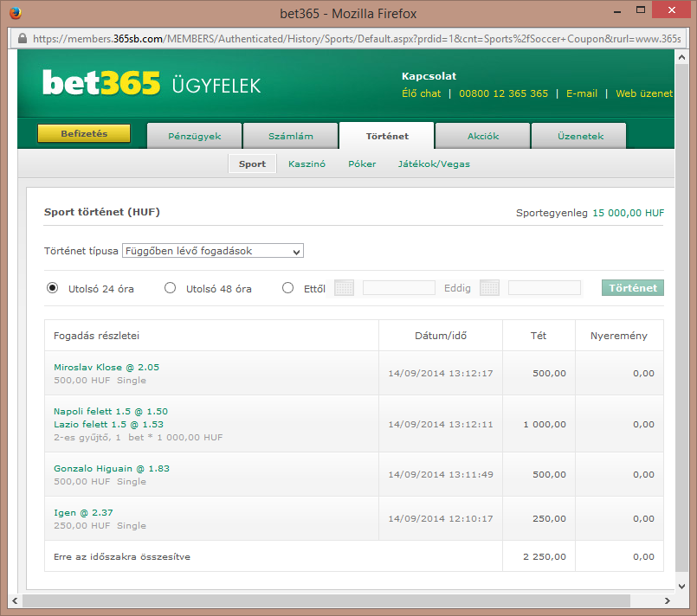Click the vertical scrollbar thumb
This screenshot has width=697, height=616.
[x=681, y=318]
